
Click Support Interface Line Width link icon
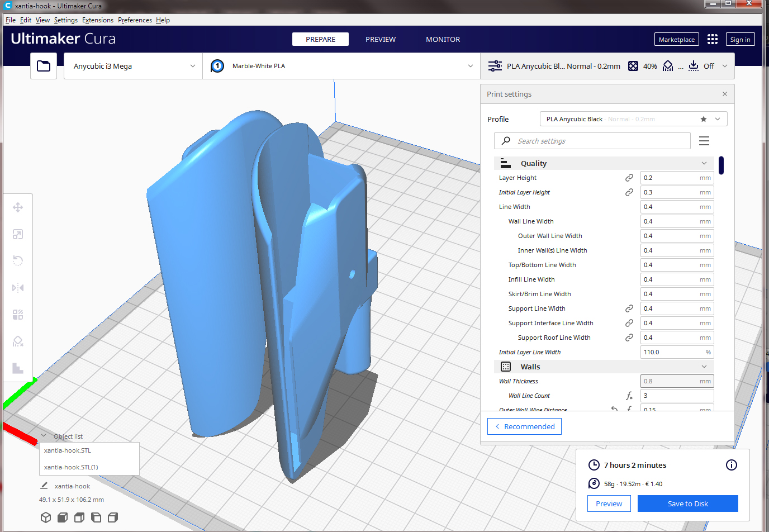tap(629, 323)
